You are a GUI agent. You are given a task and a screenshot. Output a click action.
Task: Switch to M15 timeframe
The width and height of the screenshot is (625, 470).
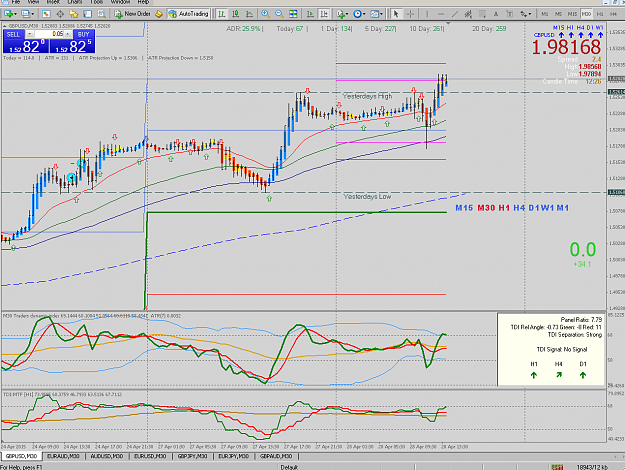572,14
